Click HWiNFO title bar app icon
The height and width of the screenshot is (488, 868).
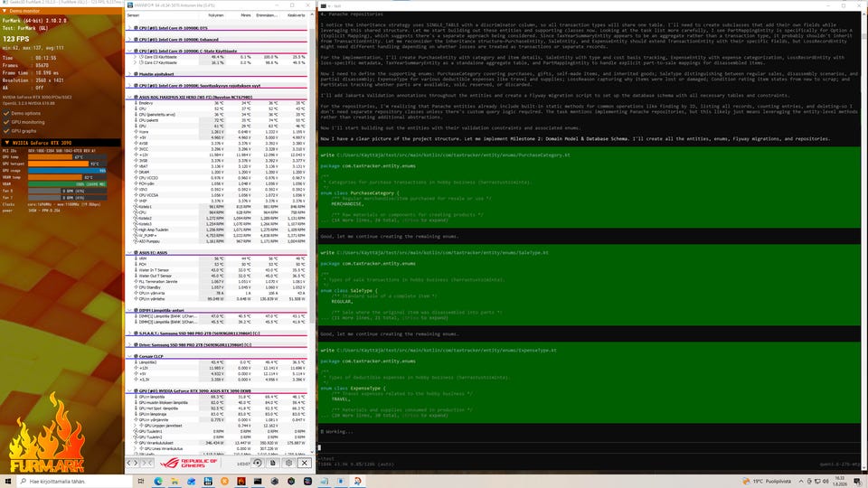(130, 5)
